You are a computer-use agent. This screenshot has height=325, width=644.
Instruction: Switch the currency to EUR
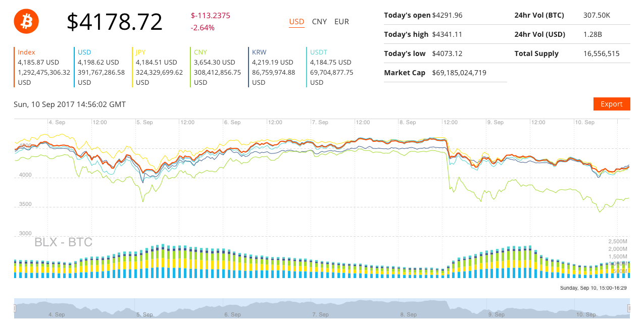(x=341, y=22)
